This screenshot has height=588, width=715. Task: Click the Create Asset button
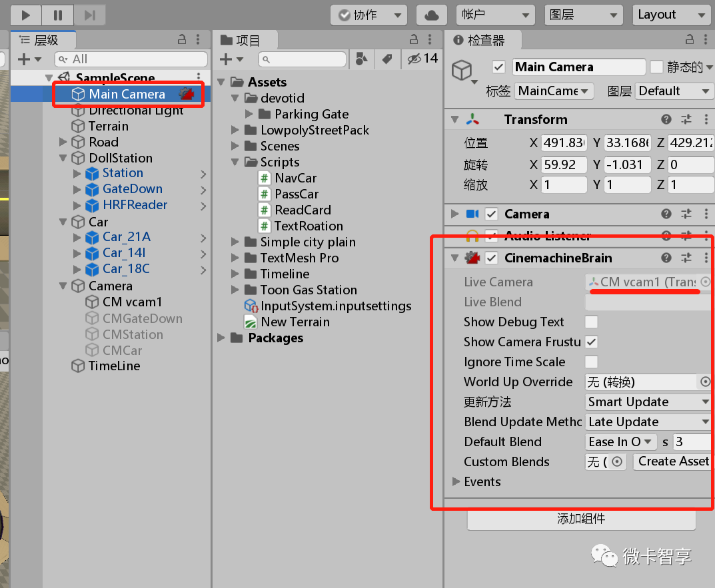(x=673, y=461)
